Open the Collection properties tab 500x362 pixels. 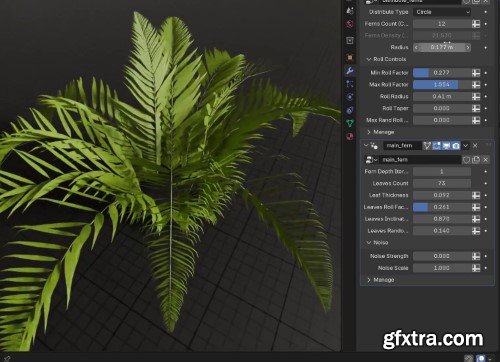350,41
